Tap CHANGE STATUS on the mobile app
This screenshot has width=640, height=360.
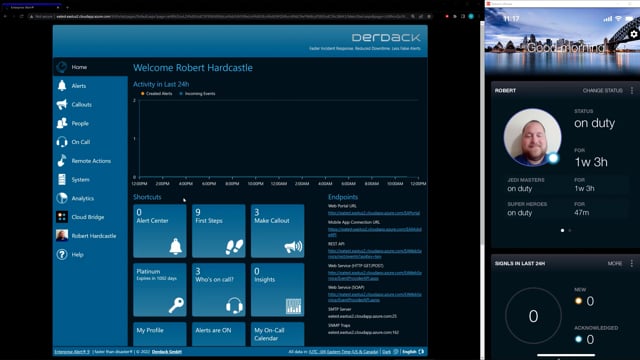pos(602,91)
